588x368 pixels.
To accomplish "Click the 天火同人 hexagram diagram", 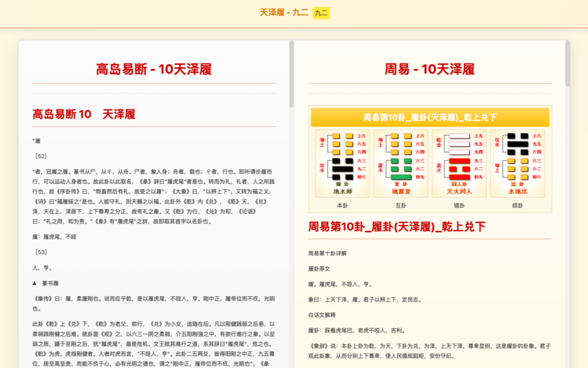I will [x=459, y=163].
